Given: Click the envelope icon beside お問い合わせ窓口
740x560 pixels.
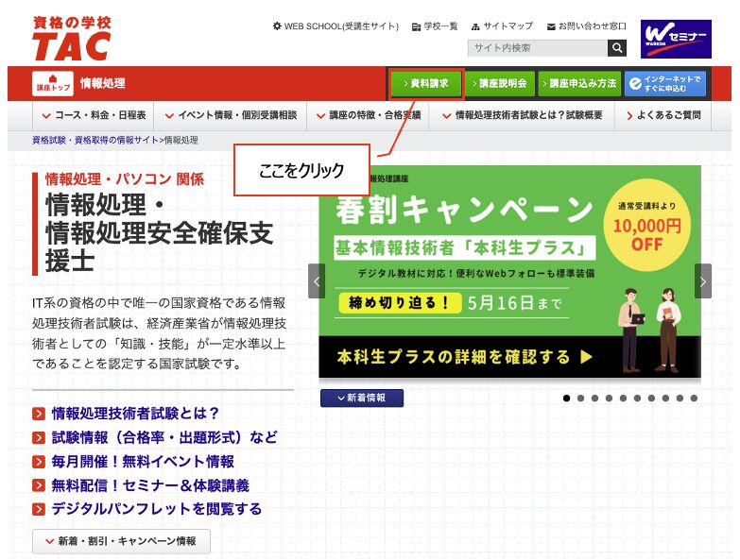Looking at the screenshot, I should coord(551,26).
